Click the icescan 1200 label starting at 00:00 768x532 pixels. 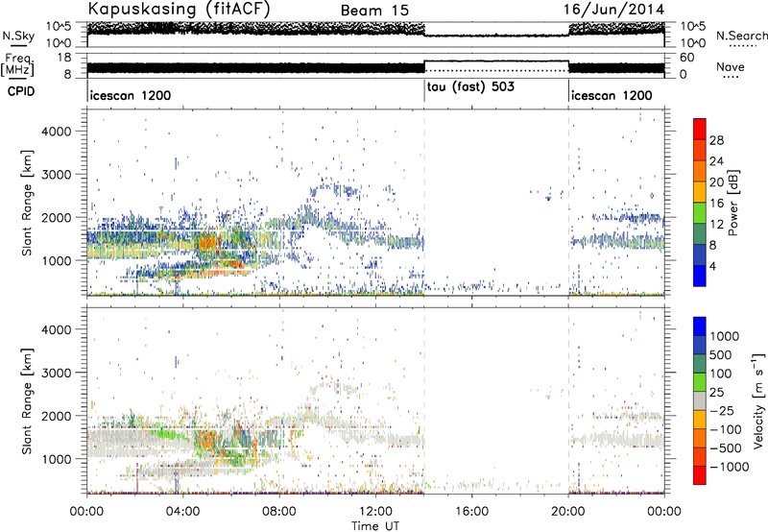pyautogui.click(x=131, y=95)
